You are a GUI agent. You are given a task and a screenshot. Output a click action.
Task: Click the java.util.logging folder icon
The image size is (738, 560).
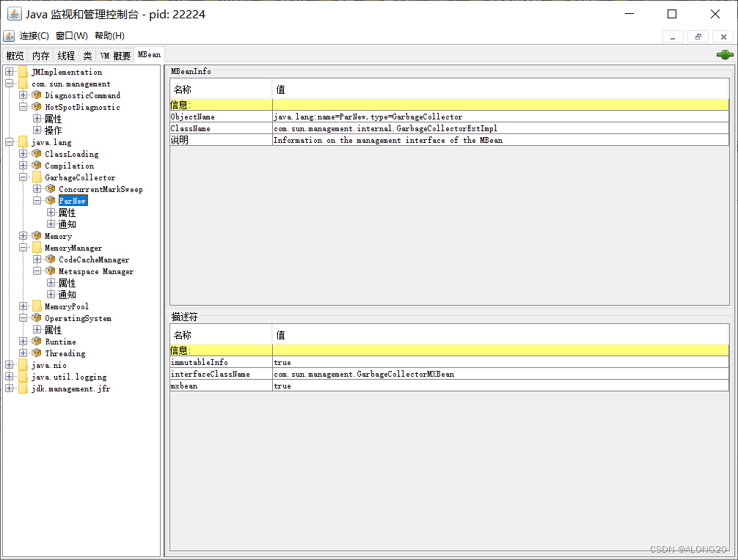pos(23,377)
